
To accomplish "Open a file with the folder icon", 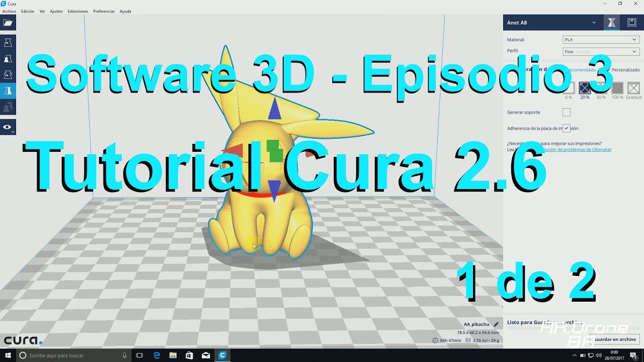I will 8,23.
